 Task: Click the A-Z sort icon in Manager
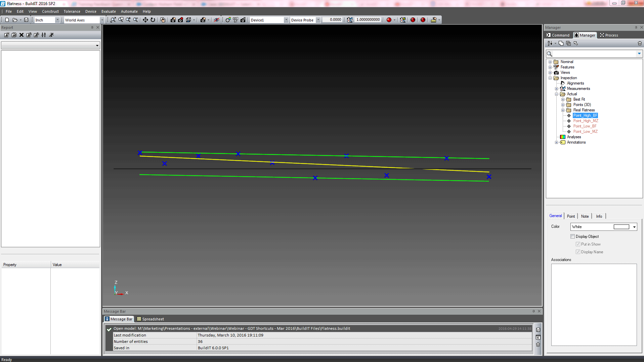(550, 43)
